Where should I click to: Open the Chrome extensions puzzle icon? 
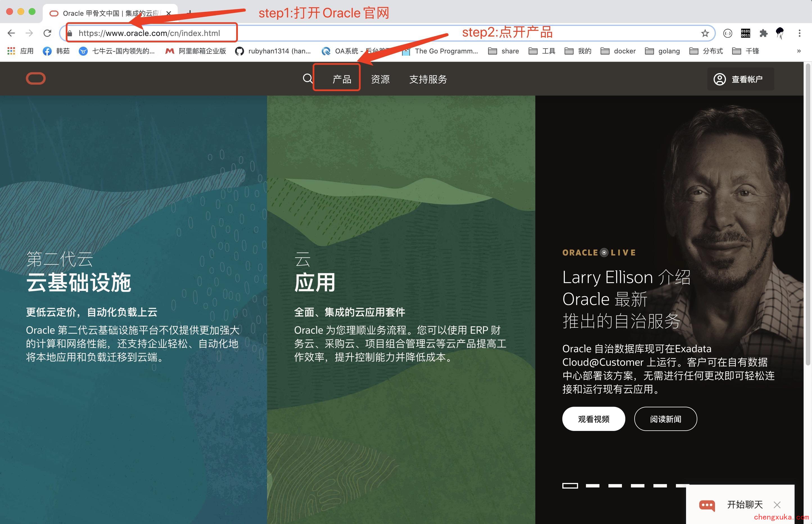coord(763,33)
